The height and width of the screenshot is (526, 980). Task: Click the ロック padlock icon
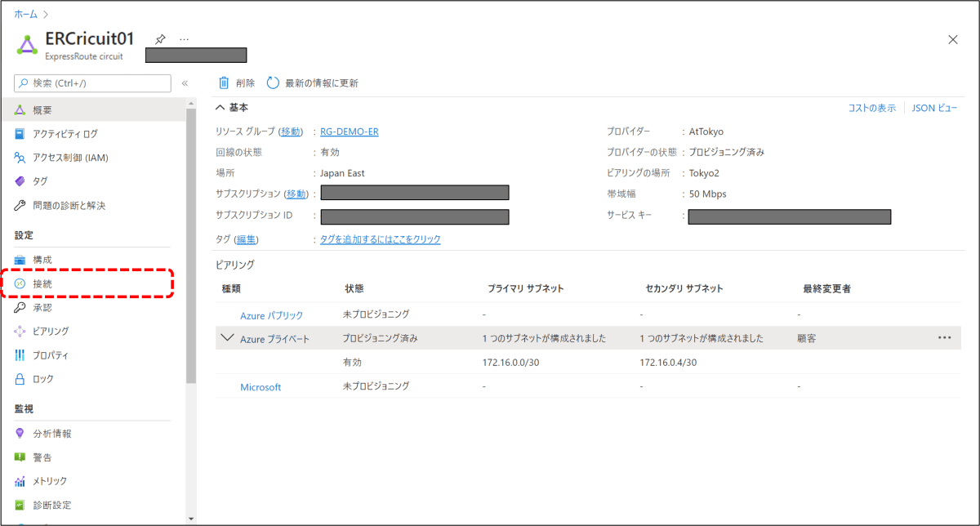pyautogui.click(x=20, y=379)
